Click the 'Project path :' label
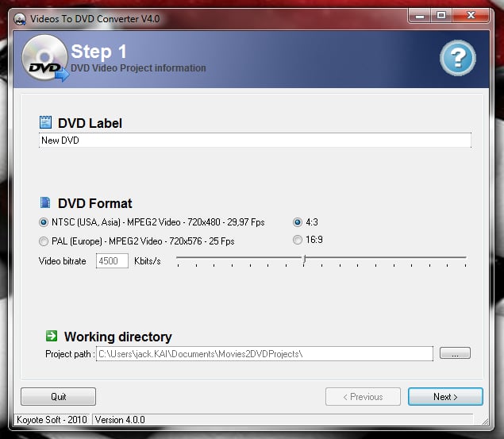This screenshot has width=504, height=439. click(x=70, y=354)
